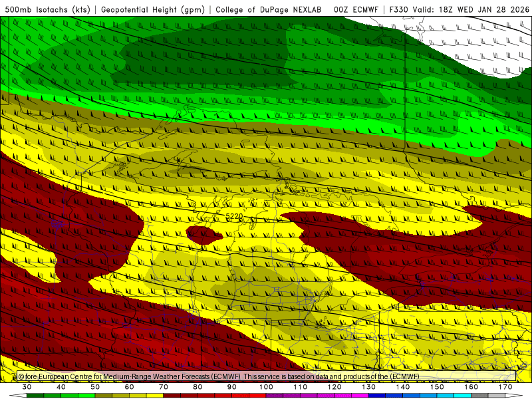Click the 'College of DuPage NEXLAB' title text
The width and height of the screenshot is (532, 399).
click(x=269, y=9)
